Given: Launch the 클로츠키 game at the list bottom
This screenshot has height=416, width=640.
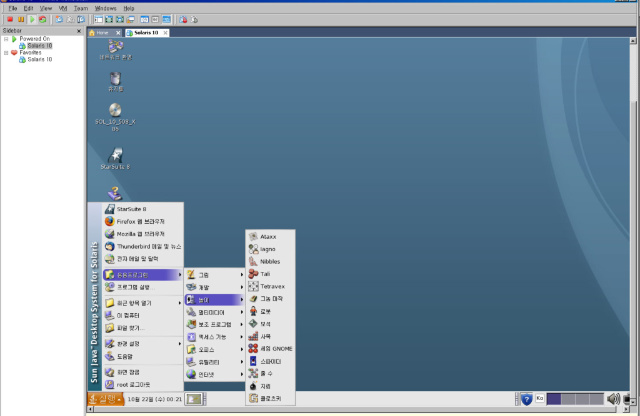Looking at the screenshot, I should tap(270, 398).
